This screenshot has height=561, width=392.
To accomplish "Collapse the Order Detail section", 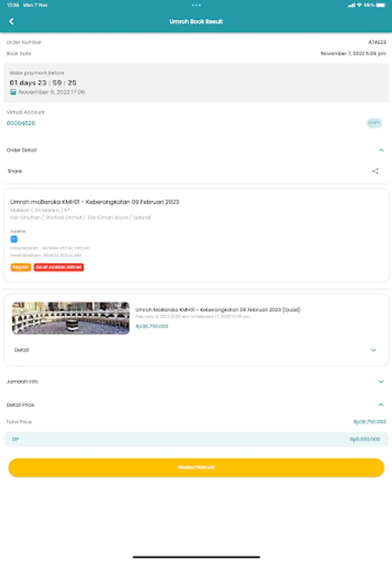I will [381, 150].
